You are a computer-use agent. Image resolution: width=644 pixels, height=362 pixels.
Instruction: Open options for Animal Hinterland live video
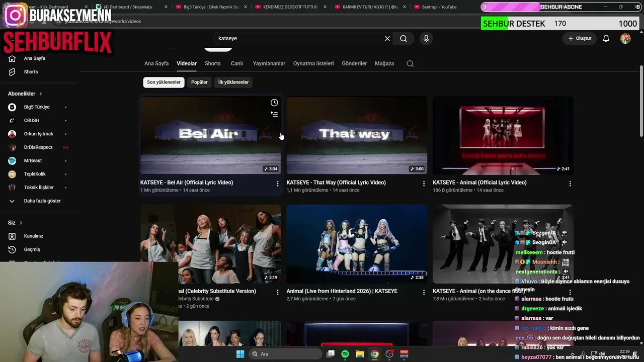[424, 292]
